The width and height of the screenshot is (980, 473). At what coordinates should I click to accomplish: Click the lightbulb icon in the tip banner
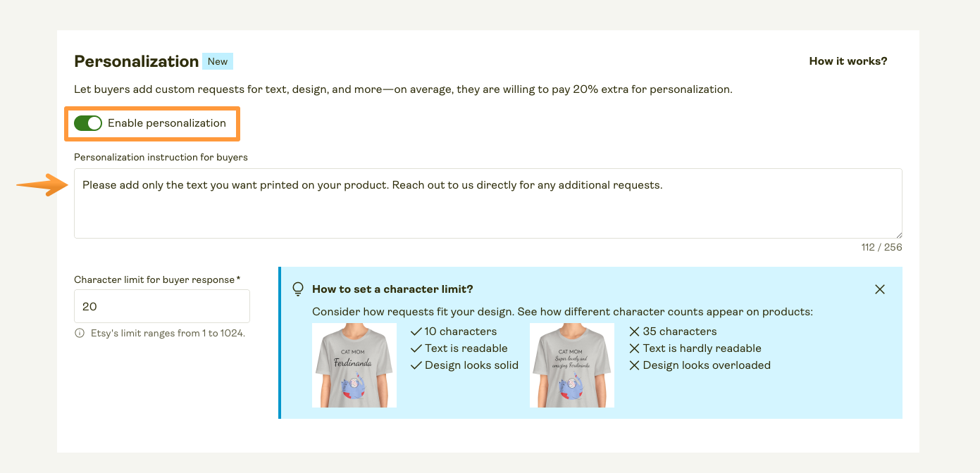pyautogui.click(x=297, y=289)
